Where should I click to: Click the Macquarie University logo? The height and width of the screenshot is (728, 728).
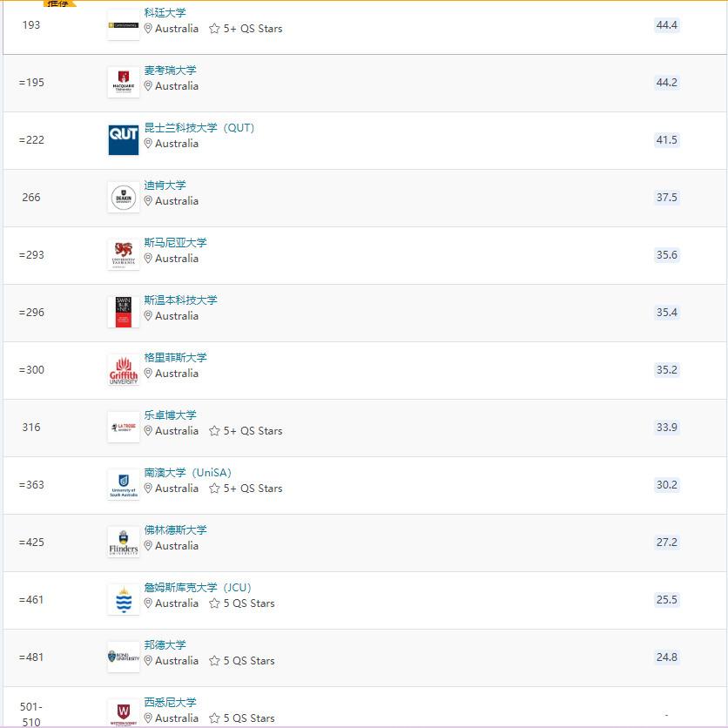124,82
